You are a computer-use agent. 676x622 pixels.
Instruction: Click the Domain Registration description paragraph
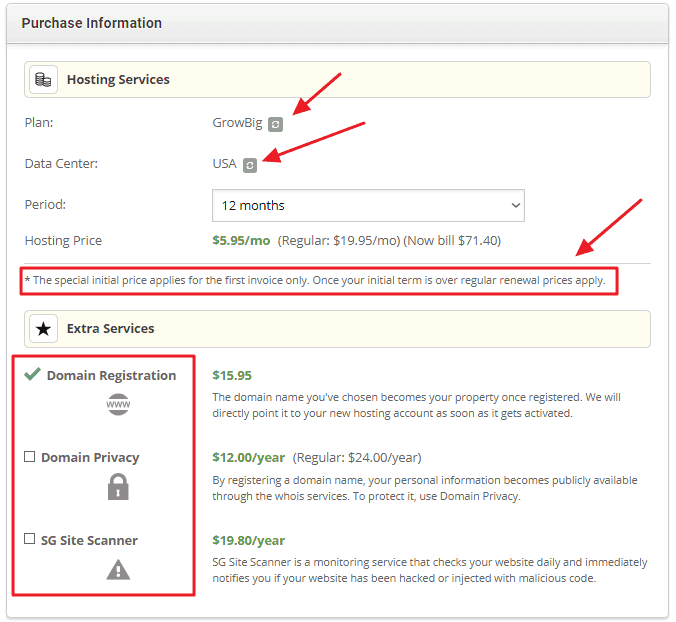pos(416,405)
